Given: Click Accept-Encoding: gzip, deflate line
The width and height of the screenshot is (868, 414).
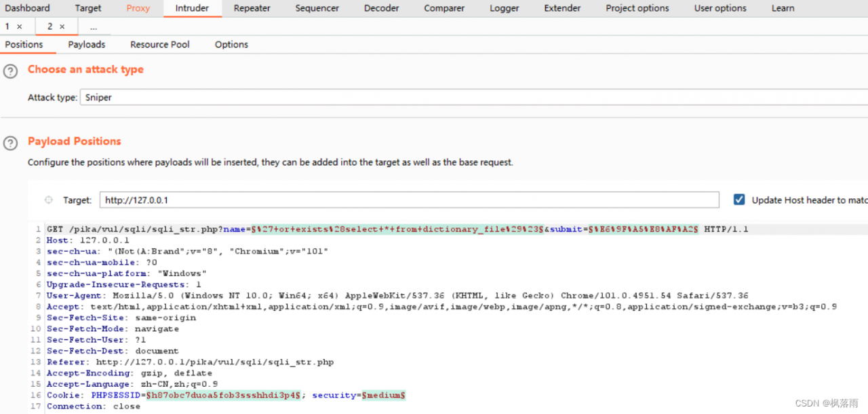Looking at the screenshot, I should point(129,373).
